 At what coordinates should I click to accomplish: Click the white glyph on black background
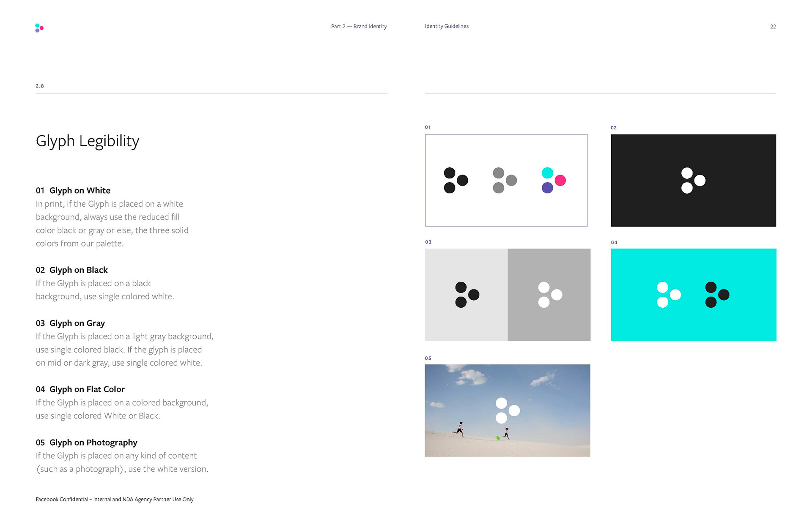pyautogui.click(x=693, y=180)
